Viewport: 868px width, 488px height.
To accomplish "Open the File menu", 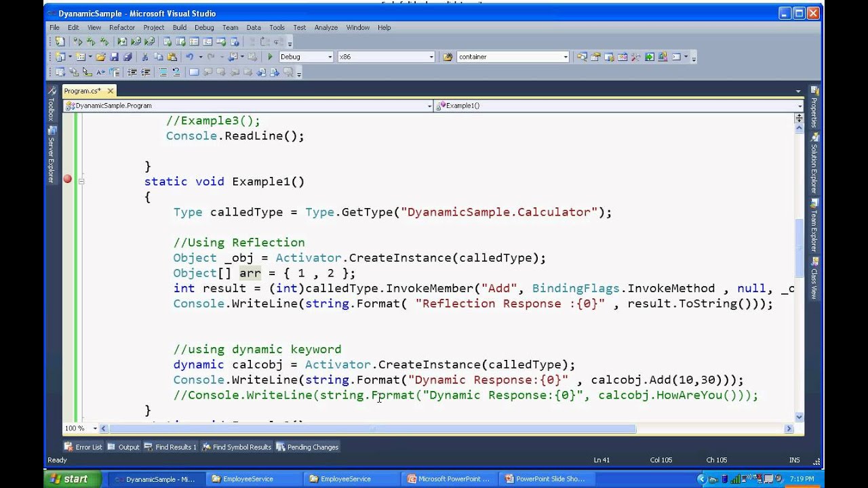I will point(54,28).
